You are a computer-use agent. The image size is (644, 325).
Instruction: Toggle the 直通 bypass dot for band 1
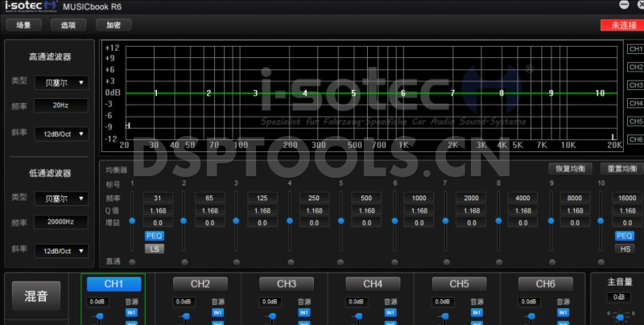[x=132, y=262]
